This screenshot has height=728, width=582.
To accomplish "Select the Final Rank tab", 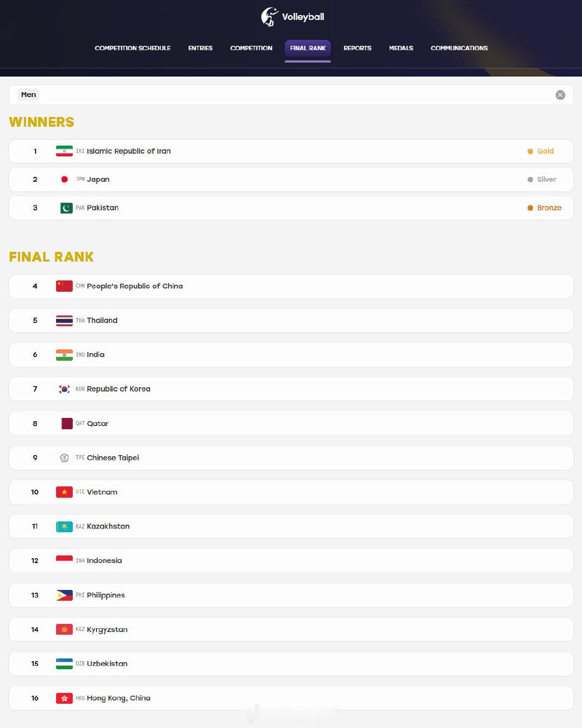I will [x=308, y=48].
